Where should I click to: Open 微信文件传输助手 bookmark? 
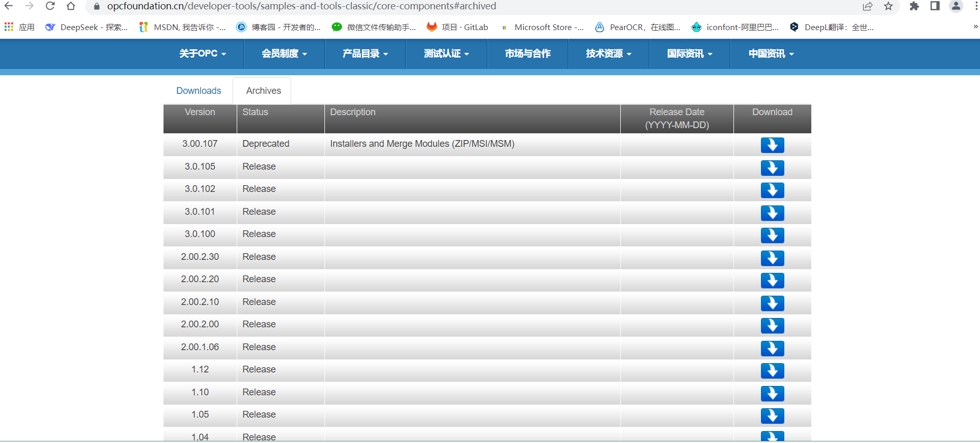[374, 27]
